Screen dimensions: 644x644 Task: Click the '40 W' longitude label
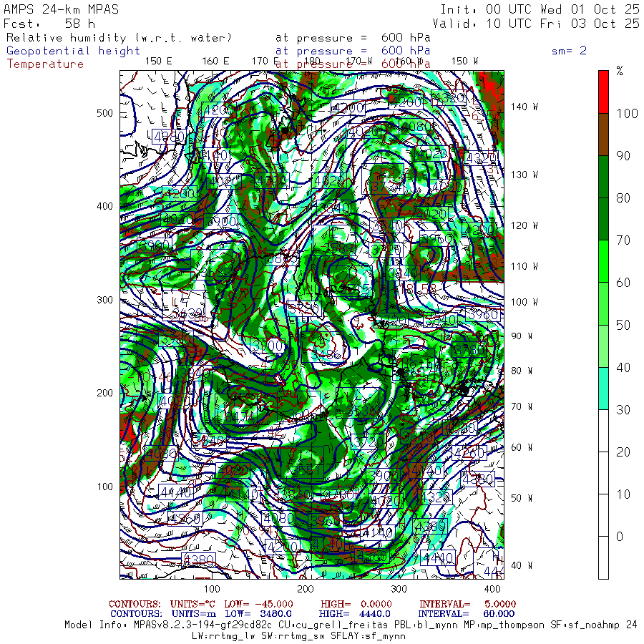pyautogui.click(x=522, y=565)
